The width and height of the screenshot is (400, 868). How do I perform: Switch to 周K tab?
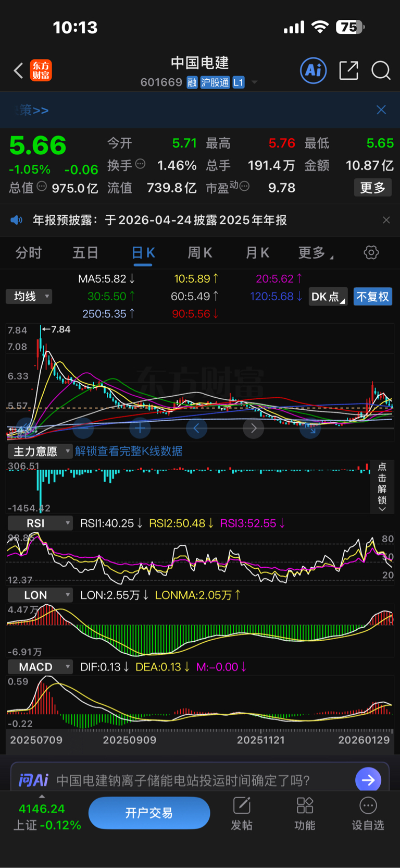pyautogui.click(x=200, y=253)
